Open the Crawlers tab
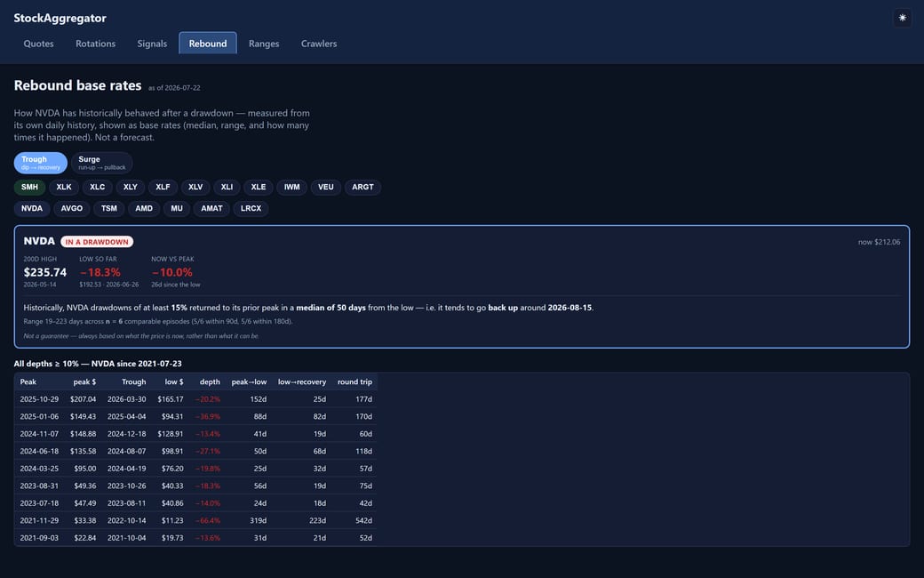This screenshot has width=924, height=578. (319, 44)
